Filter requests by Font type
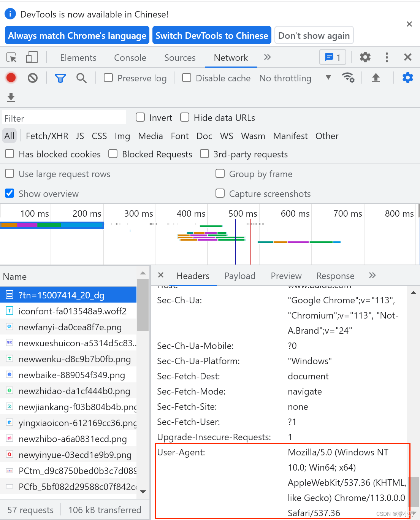This screenshot has height=520, width=420. pos(180,136)
